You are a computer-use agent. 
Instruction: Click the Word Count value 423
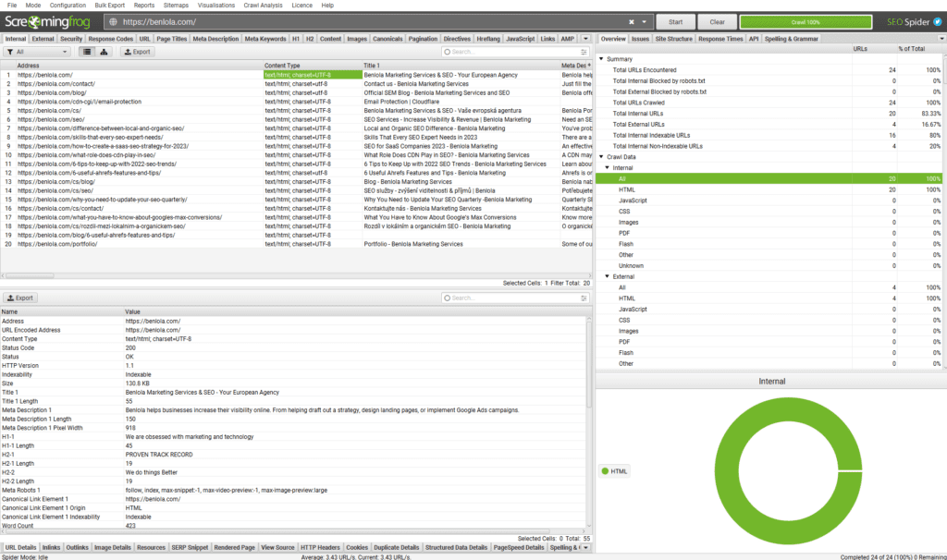point(130,526)
